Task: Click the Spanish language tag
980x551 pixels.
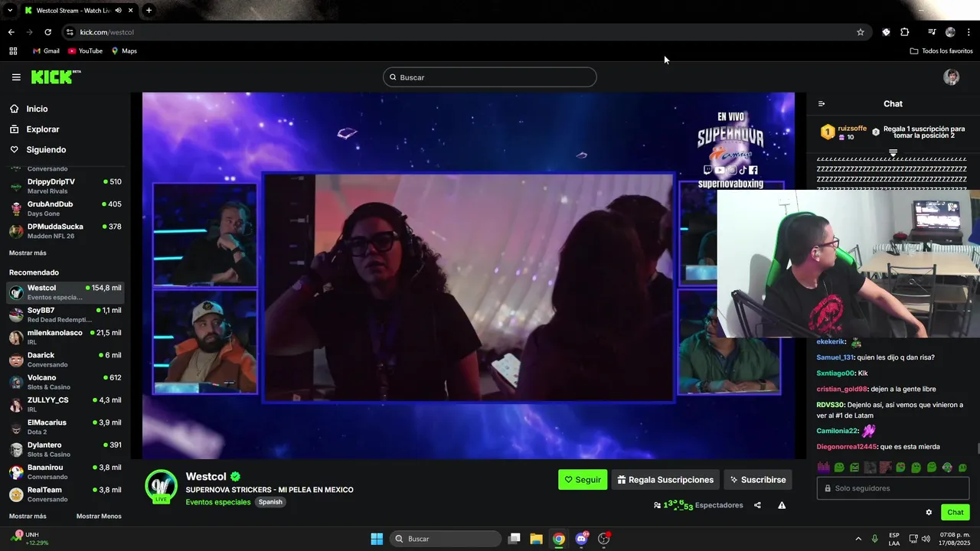Action: tap(270, 502)
